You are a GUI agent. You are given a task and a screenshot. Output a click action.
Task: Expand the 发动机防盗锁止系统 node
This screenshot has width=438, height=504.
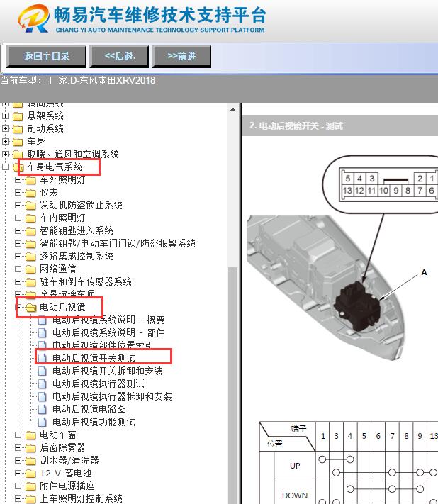(18, 205)
